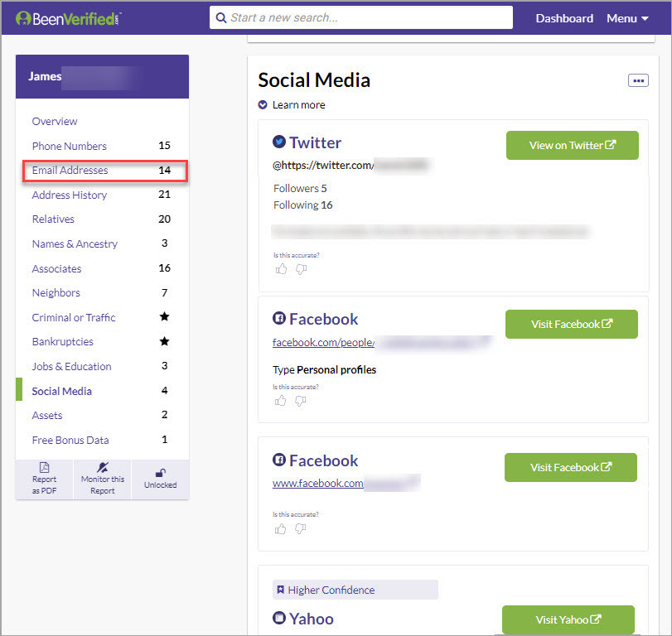Go to the Overview section
Viewport: 672px width, 636px height.
(55, 121)
